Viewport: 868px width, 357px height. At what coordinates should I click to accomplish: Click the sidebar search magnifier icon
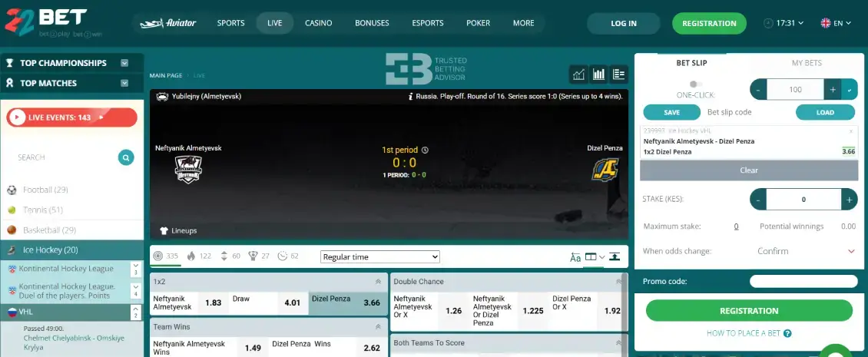click(x=126, y=157)
